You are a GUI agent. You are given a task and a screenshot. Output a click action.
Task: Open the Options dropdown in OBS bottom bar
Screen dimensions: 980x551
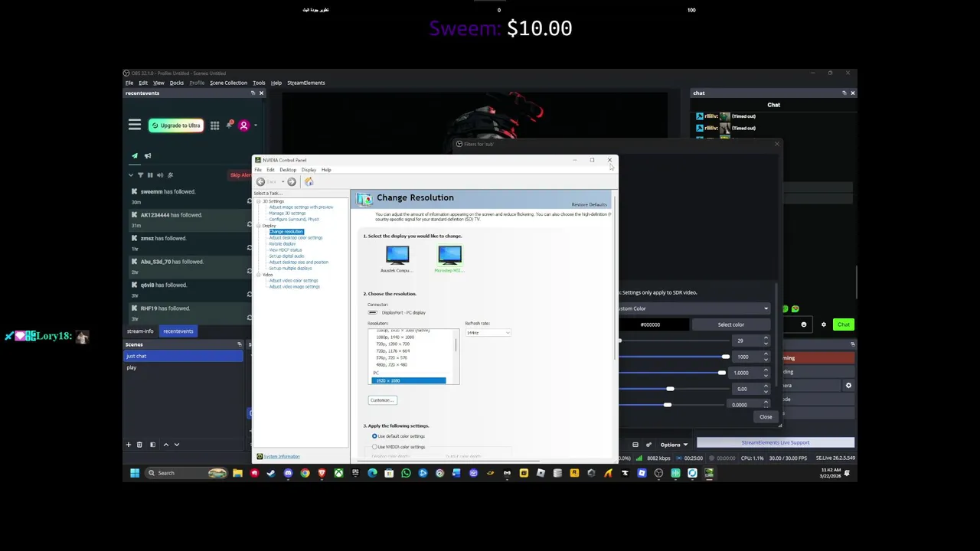click(674, 445)
